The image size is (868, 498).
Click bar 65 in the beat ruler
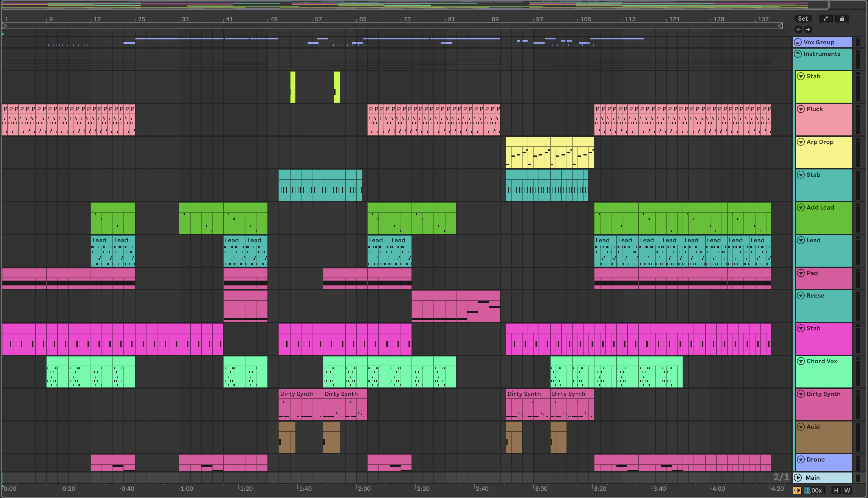click(x=362, y=19)
